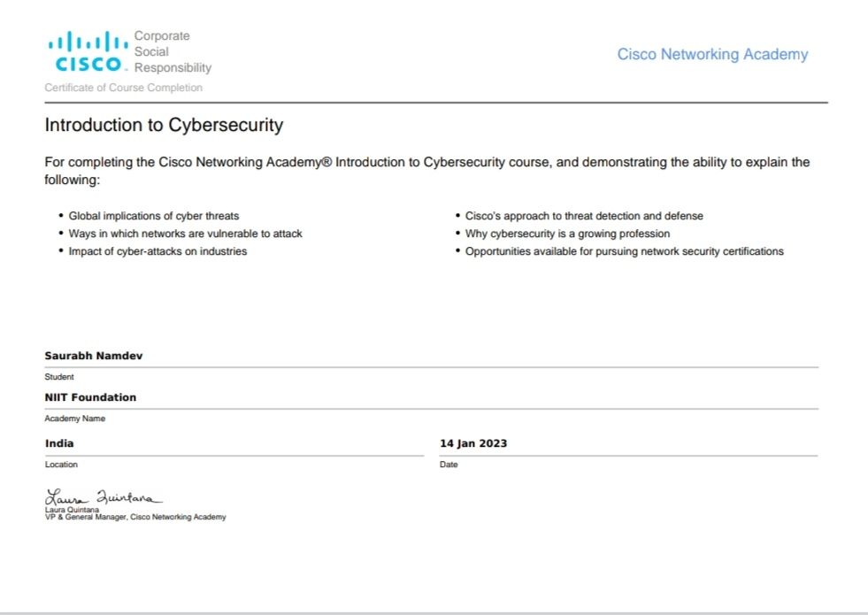The width and height of the screenshot is (868, 615).
Task: Click the Laura Quintana signature
Action: click(103, 496)
